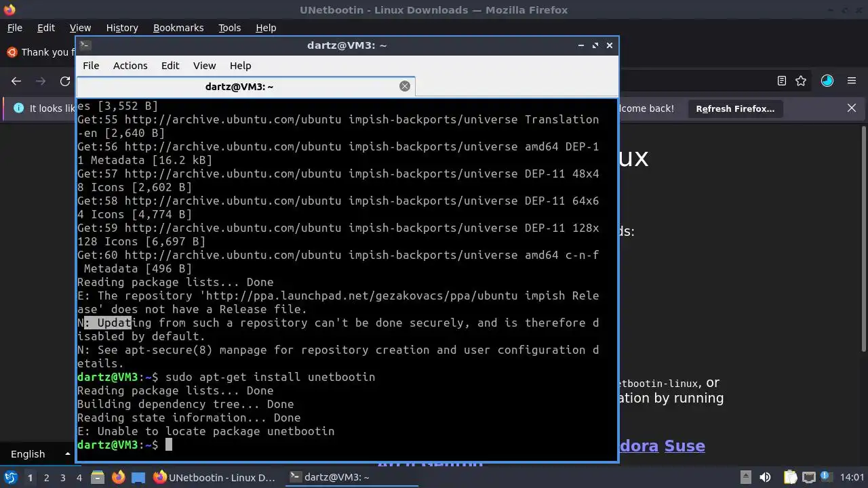Open Firefox History menu
This screenshot has height=488, width=868.
(122, 28)
